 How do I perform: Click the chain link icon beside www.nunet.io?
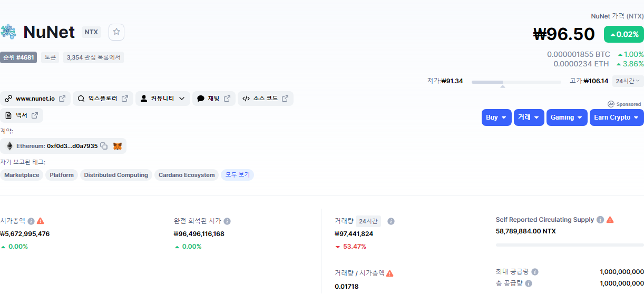[8, 99]
